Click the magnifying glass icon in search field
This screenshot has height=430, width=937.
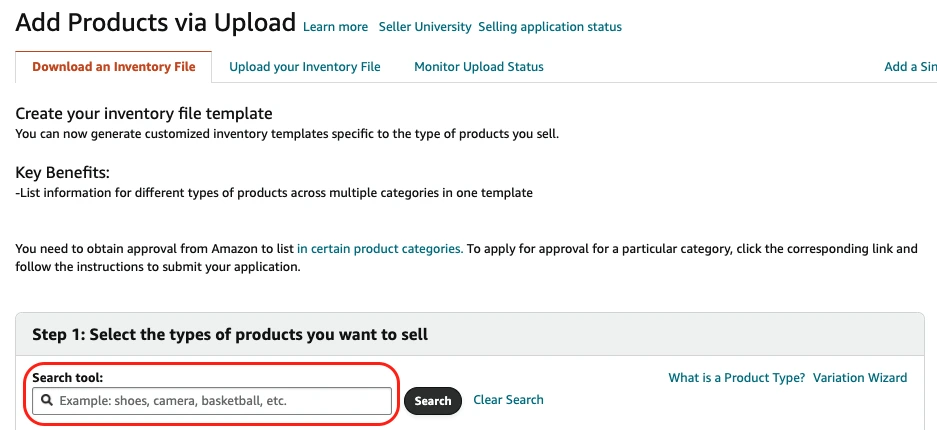pos(46,400)
